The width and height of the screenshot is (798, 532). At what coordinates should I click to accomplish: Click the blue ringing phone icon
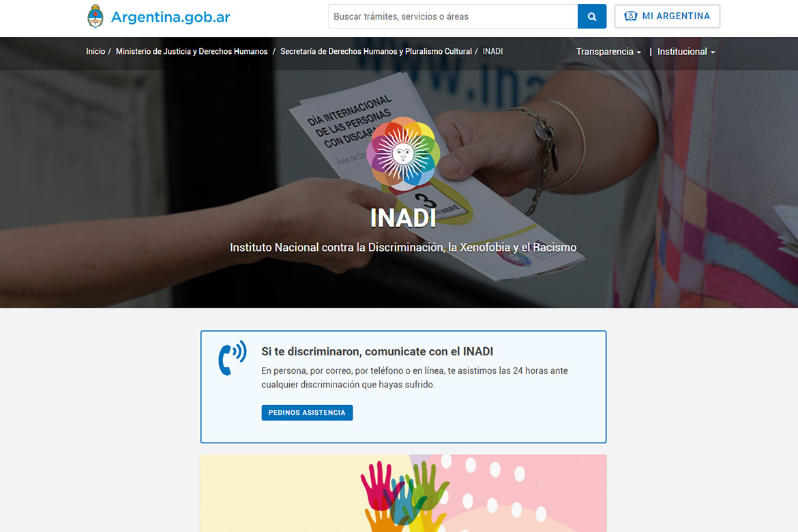tap(232, 358)
